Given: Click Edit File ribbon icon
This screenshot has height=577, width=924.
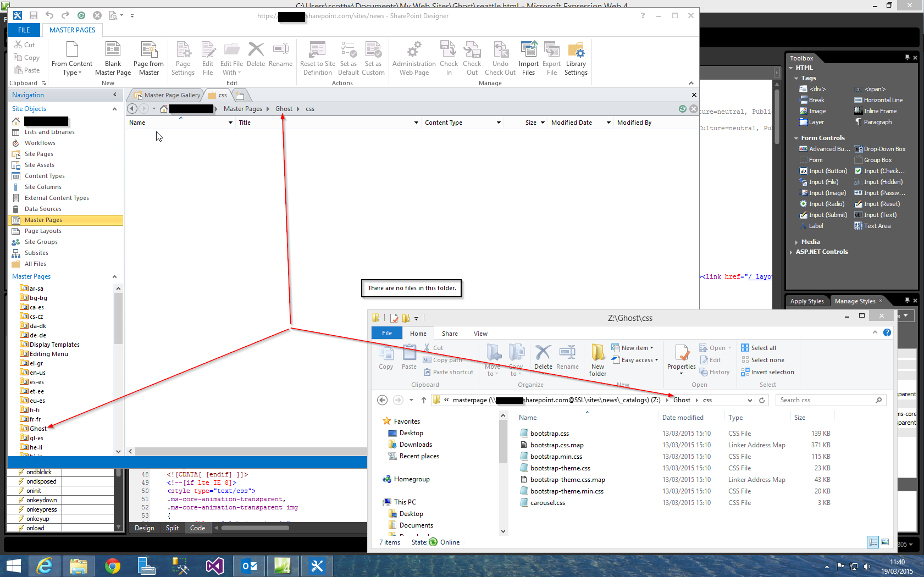Looking at the screenshot, I should pyautogui.click(x=207, y=58).
